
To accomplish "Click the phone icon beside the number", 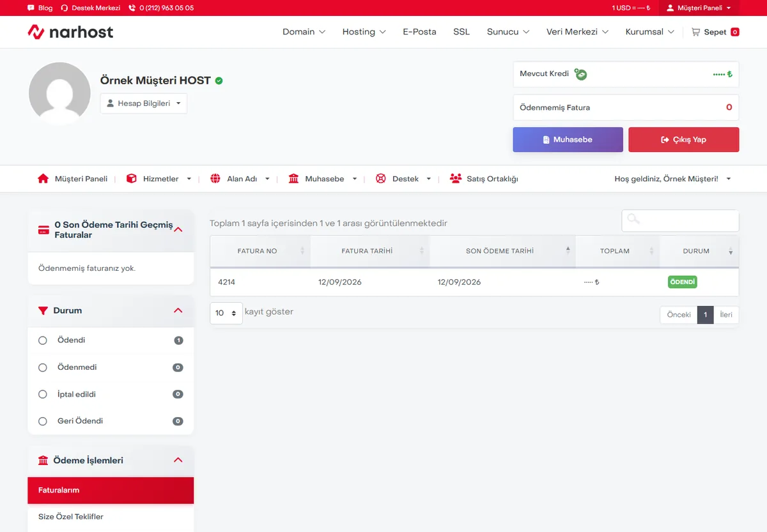I will click(x=132, y=8).
